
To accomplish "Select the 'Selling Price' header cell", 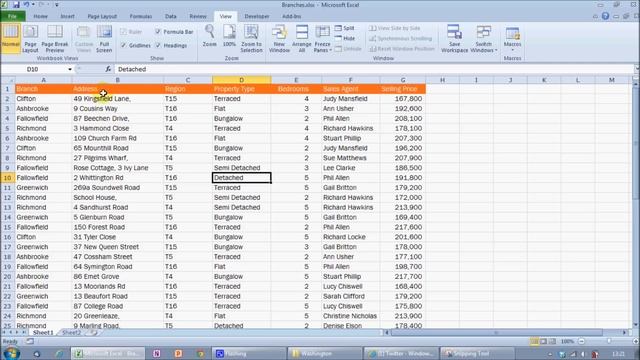I will coord(403,89).
